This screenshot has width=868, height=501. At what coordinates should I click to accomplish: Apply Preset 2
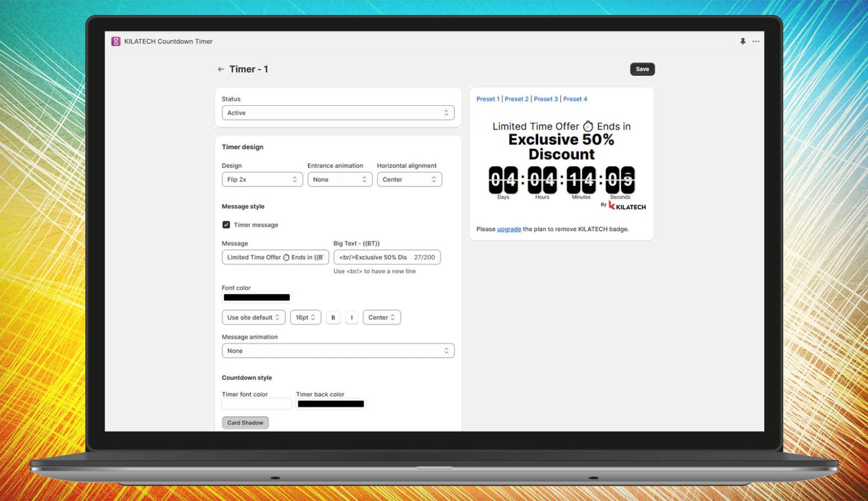(516, 99)
